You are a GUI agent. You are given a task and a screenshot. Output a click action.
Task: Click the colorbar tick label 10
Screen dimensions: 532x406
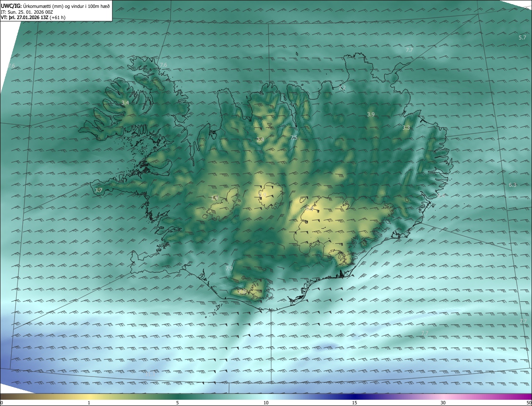click(266, 403)
